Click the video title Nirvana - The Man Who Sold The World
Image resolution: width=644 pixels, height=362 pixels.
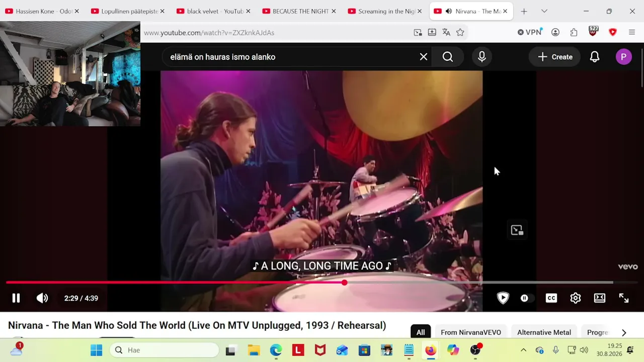click(197, 325)
